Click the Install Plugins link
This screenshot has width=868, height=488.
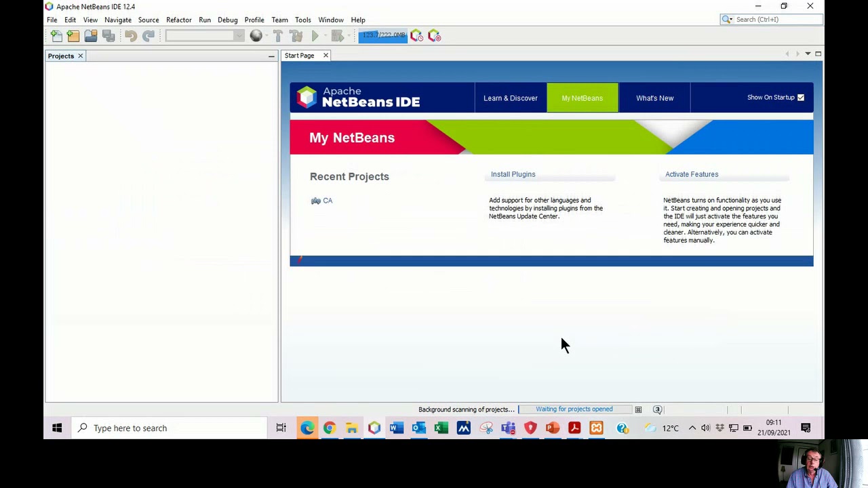(x=513, y=174)
